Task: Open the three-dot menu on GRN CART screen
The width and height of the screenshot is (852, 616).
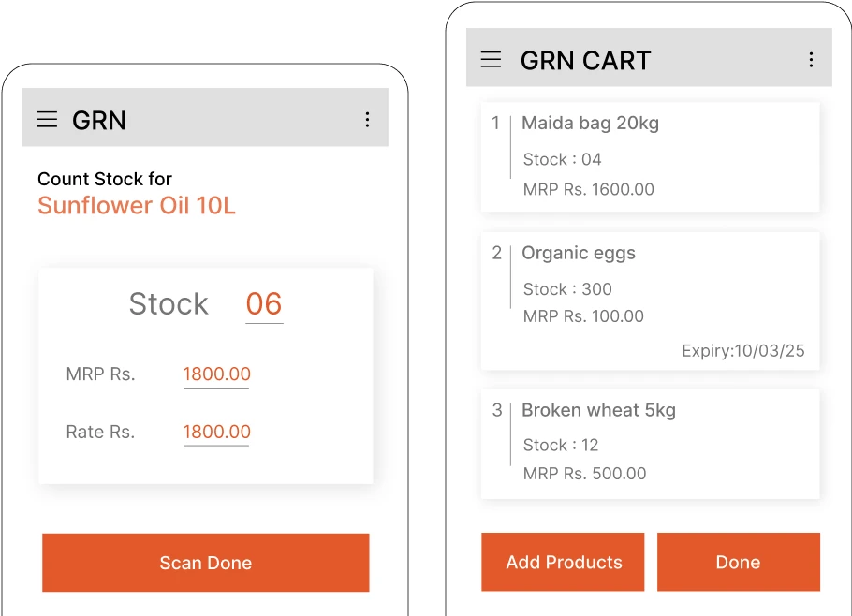Action: coord(811,58)
